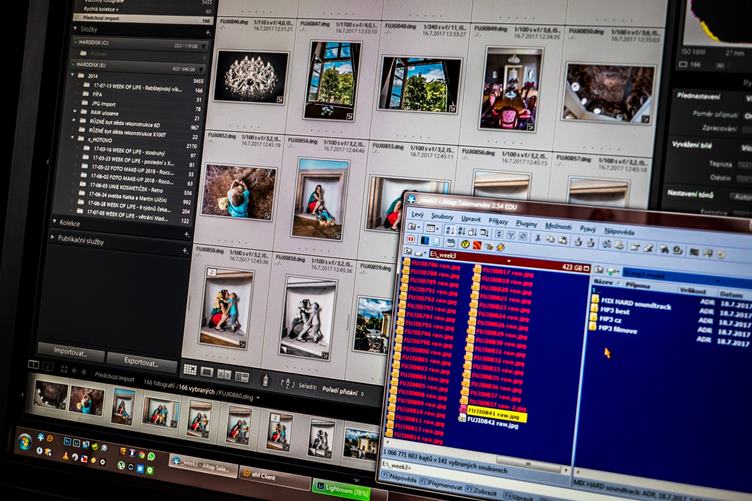Collapse the X_HOTOVO folder tree
The width and height of the screenshot is (752, 501).
point(73,138)
